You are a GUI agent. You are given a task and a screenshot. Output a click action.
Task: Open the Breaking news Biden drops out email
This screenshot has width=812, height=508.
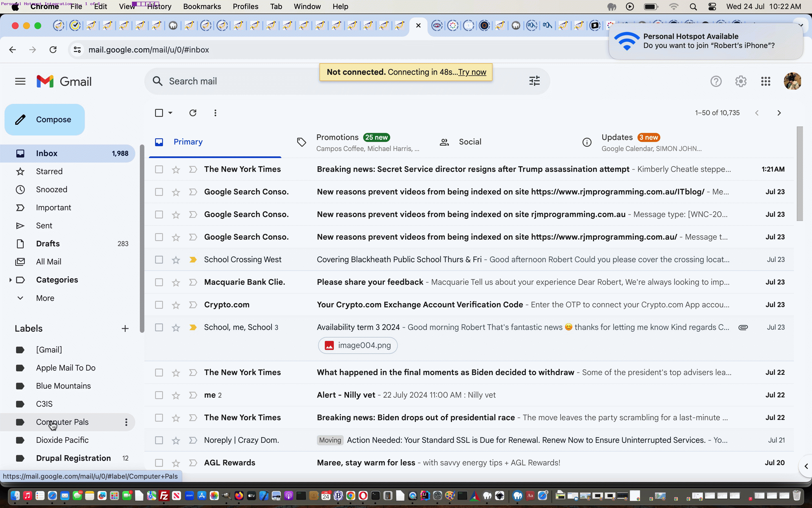(469, 418)
